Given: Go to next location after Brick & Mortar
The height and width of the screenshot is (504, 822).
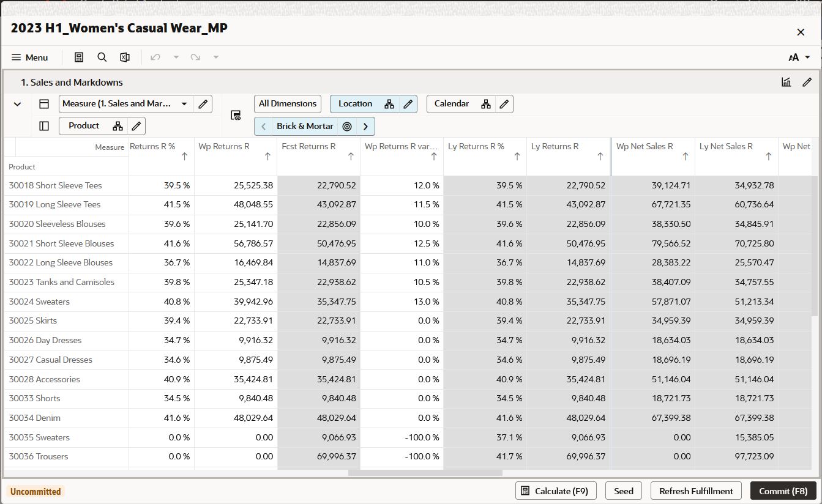Looking at the screenshot, I should coord(365,127).
